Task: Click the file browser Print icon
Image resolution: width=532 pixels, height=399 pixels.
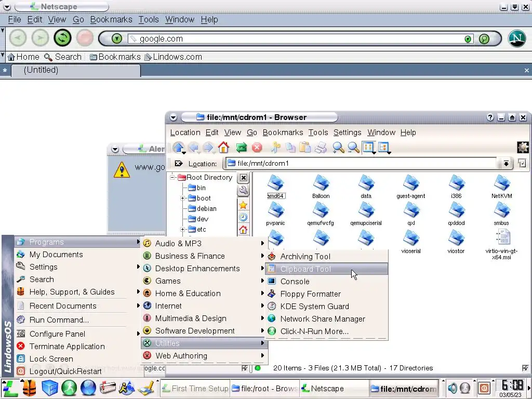Action: 321,148
